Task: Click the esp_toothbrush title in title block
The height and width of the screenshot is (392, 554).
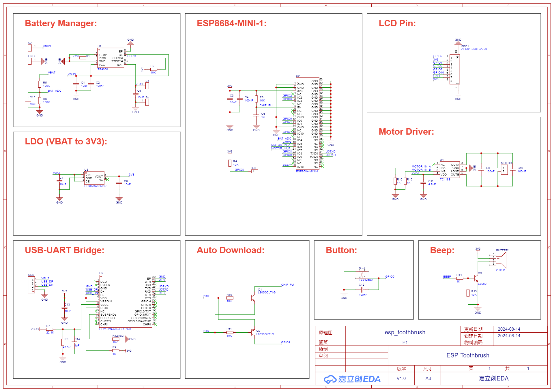Action: (405, 332)
